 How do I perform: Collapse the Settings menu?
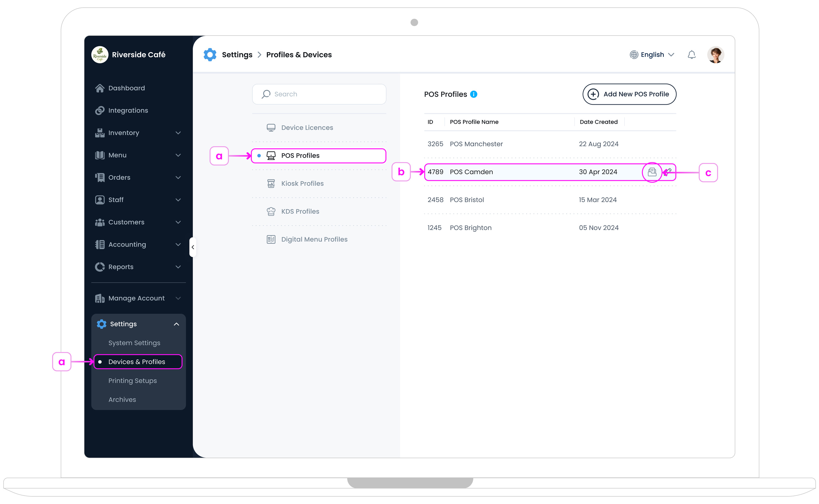[x=176, y=324]
